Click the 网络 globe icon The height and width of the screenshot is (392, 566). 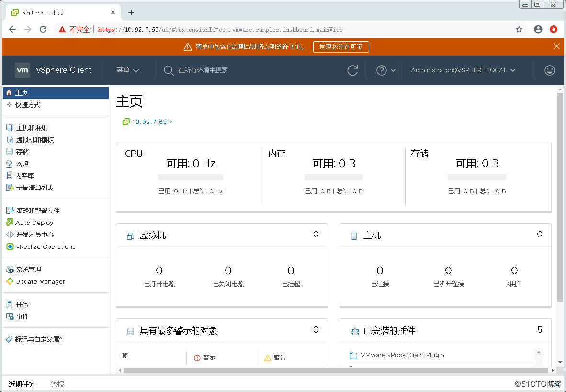10,164
